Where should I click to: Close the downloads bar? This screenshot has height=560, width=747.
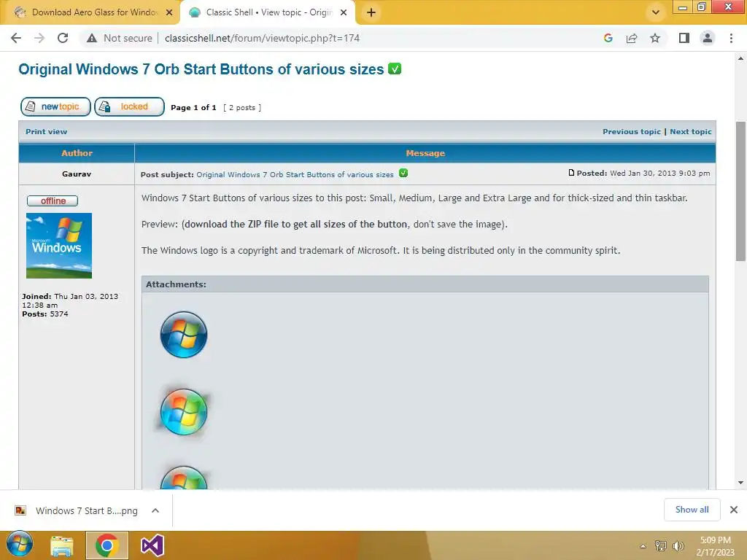click(734, 510)
